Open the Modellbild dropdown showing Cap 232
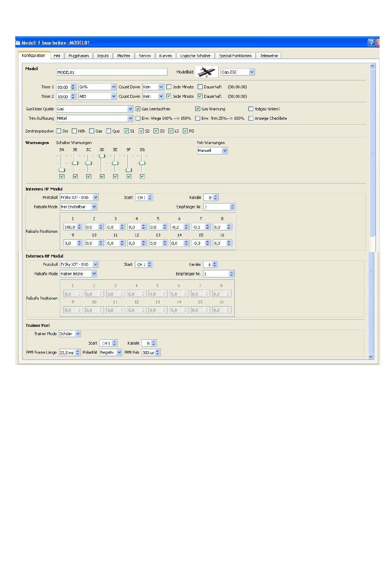392x577 pixels. click(x=238, y=72)
